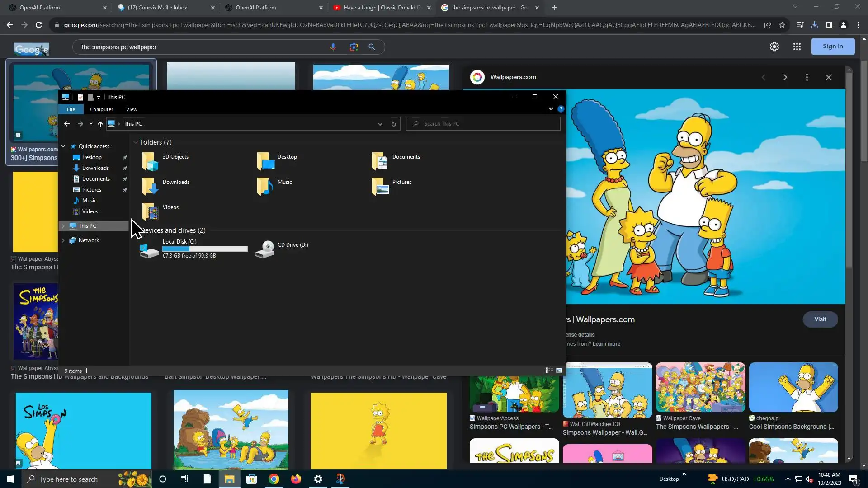
Task: Open Google quick settings gear icon
Action: [x=774, y=47]
